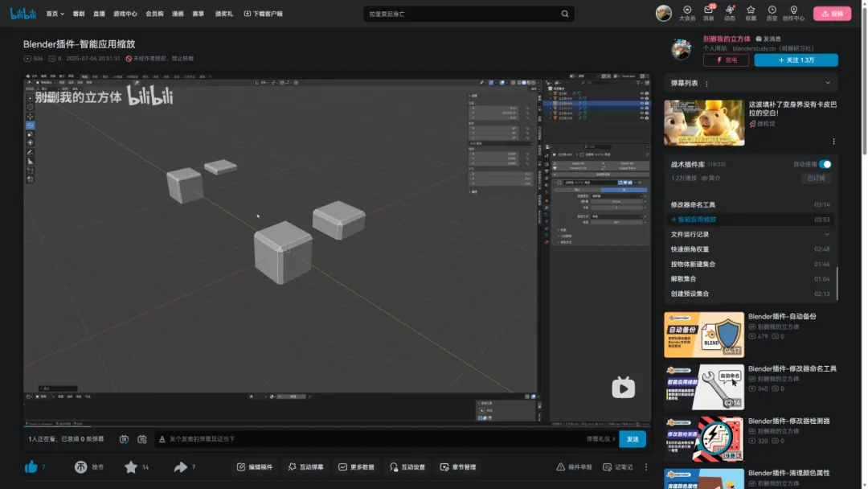Show 简介 of 战术插件库 collection
Image resolution: width=868 pixels, height=489 pixels.
[710, 179]
